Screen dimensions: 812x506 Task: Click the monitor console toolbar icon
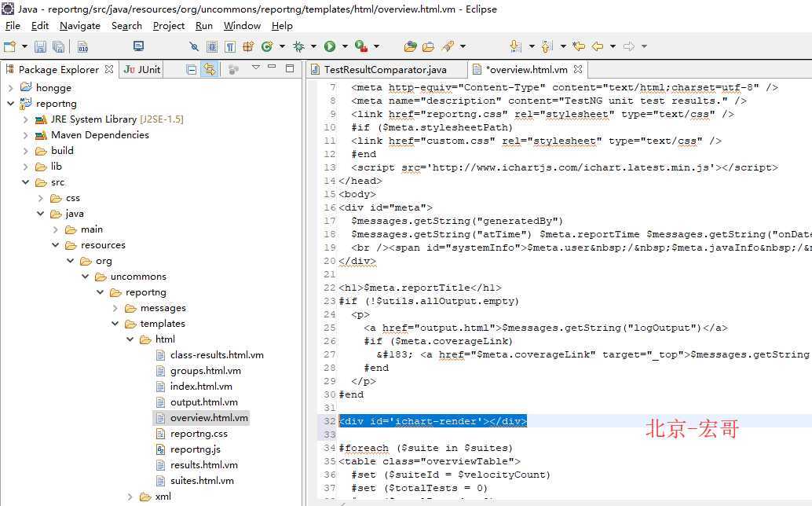[138, 46]
